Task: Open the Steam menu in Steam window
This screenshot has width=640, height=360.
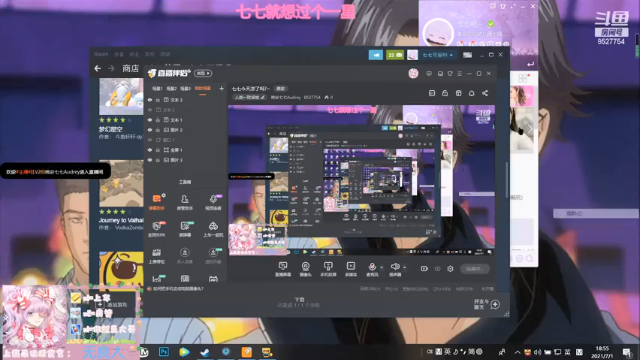Action: (x=101, y=54)
